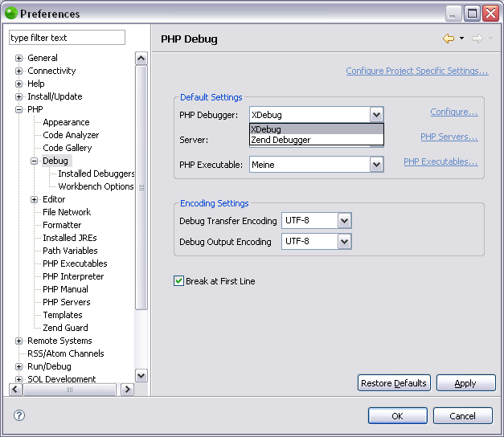Open the back history dropdown arrow
504x437 pixels.
point(461,39)
